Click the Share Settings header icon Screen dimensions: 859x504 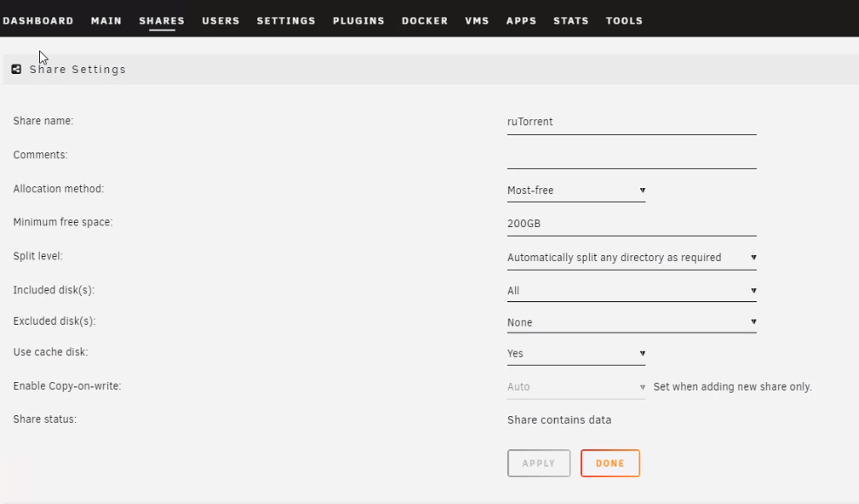[x=17, y=69]
